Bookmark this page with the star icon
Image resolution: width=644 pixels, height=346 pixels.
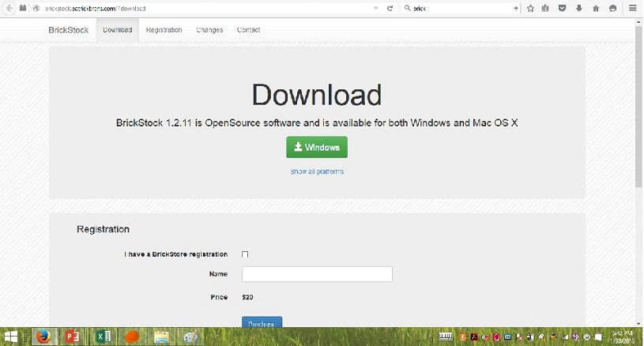(x=530, y=8)
